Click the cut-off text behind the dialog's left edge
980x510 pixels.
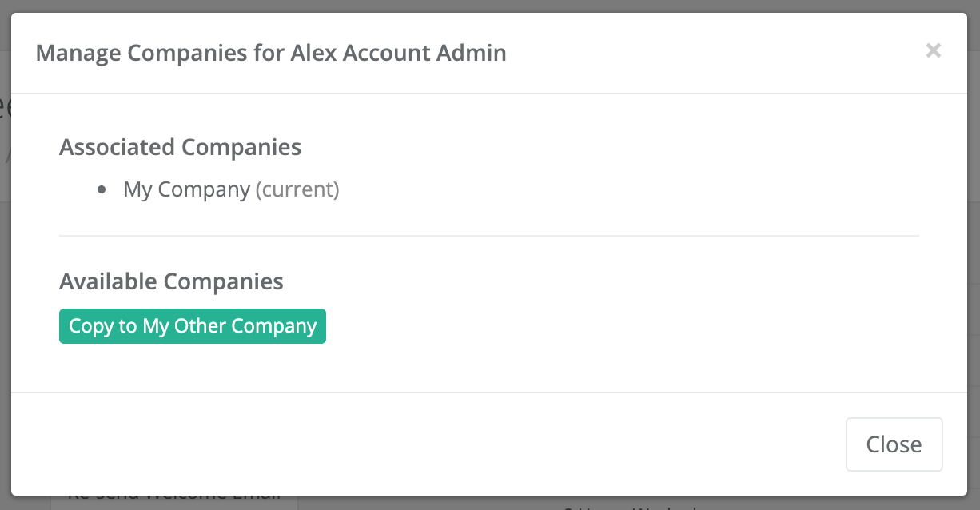tap(4, 128)
